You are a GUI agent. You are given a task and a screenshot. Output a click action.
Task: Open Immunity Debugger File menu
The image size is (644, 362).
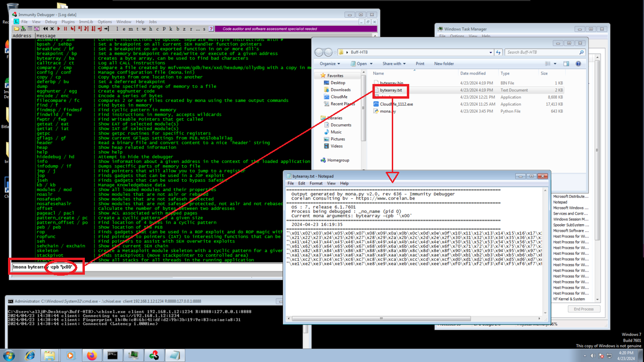[25, 22]
